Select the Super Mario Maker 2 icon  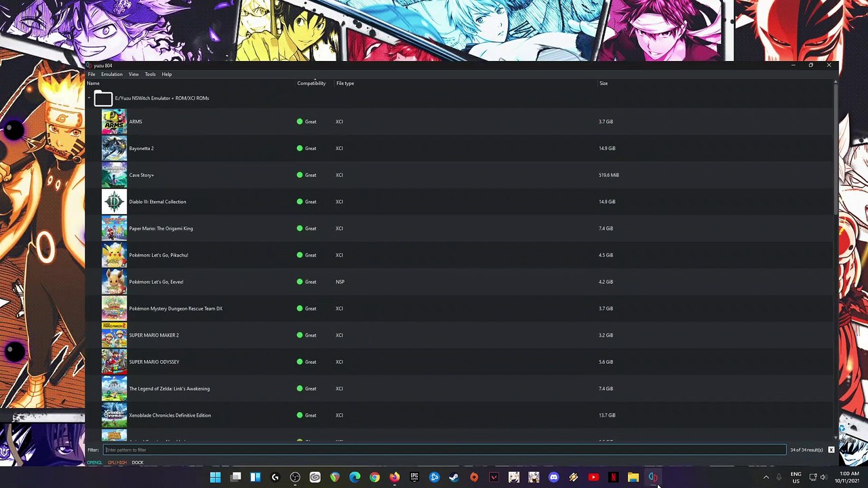pos(114,335)
